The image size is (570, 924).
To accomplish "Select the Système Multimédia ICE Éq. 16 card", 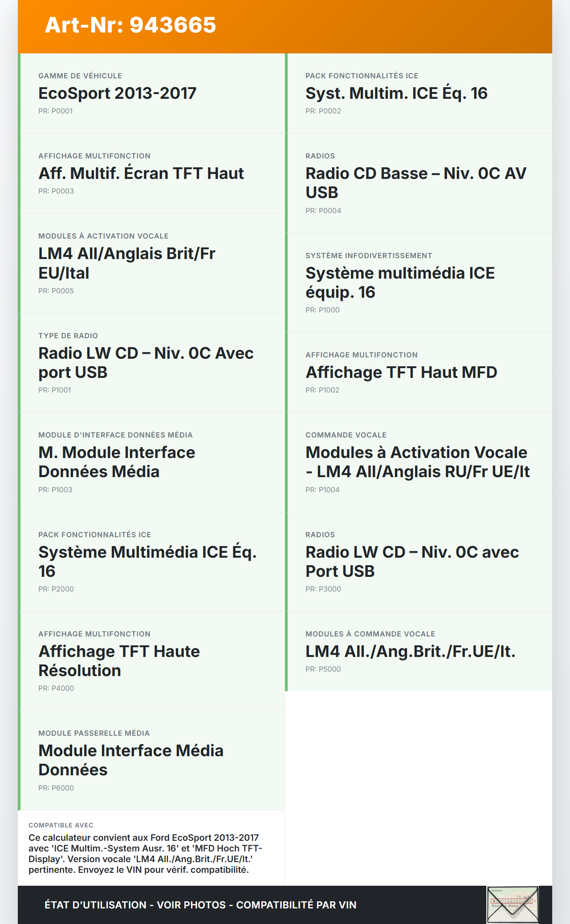I will tap(152, 562).
